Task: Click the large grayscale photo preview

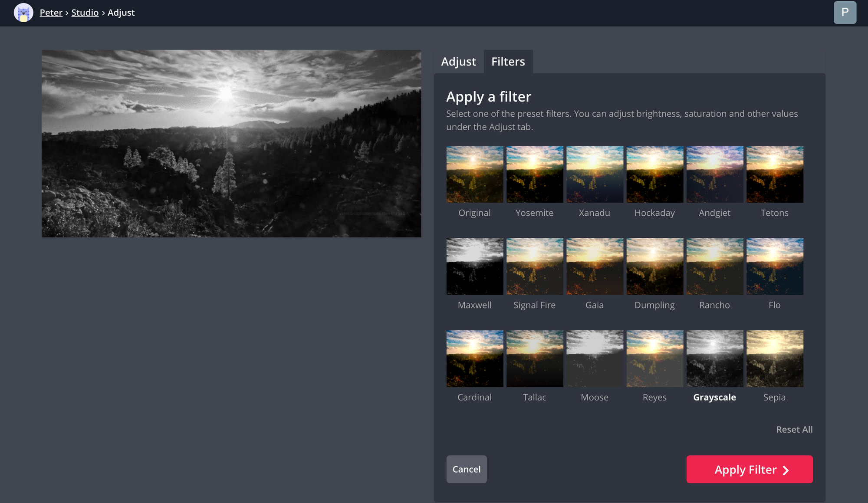Action: coord(231,144)
